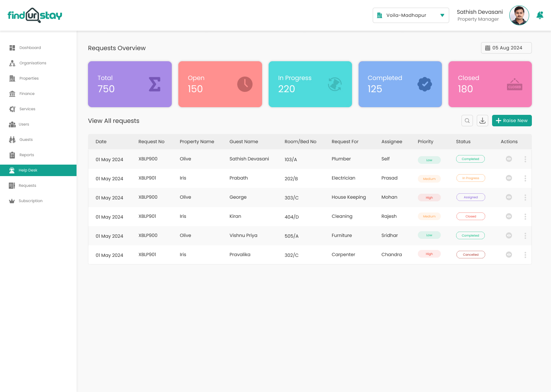The width and height of the screenshot is (551, 392).
Task: Click Sathish Devasani's profile photo
Action: (x=519, y=15)
